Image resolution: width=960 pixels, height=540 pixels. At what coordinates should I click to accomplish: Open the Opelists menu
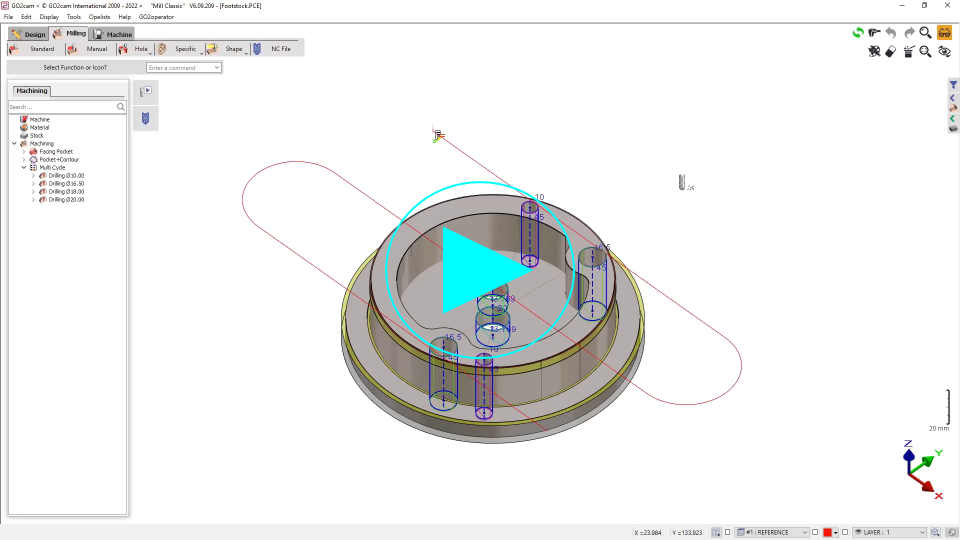pyautogui.click(x=99, y=17)
